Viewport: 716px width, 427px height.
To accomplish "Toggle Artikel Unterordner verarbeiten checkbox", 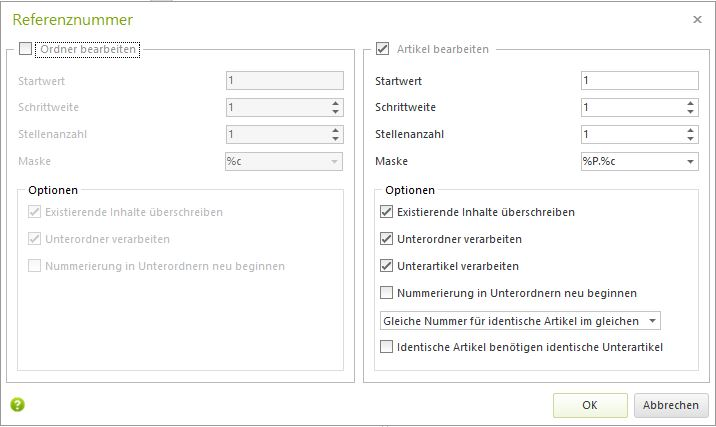I will tap(386, 239).
